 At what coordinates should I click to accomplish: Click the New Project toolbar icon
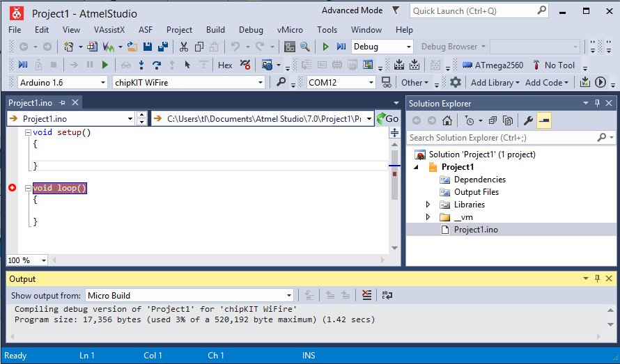tap(69, 47)
